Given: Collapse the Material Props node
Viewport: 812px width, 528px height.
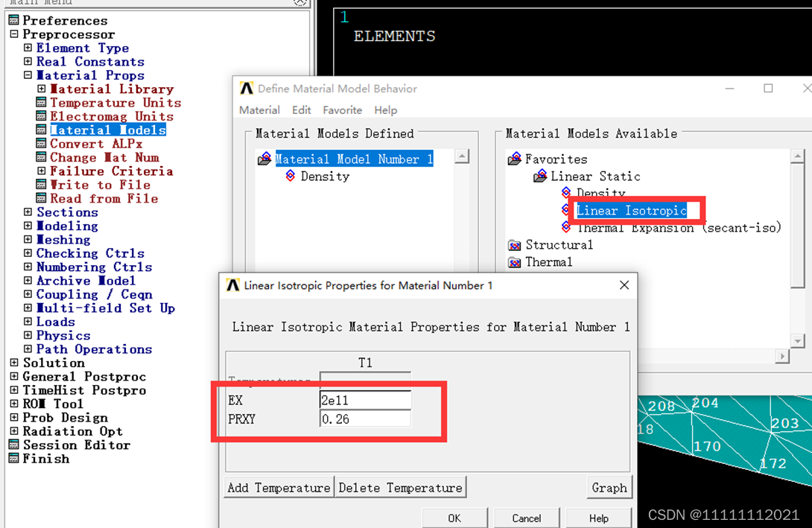Looking at the screenshot, I should click(x=28, y=75).
